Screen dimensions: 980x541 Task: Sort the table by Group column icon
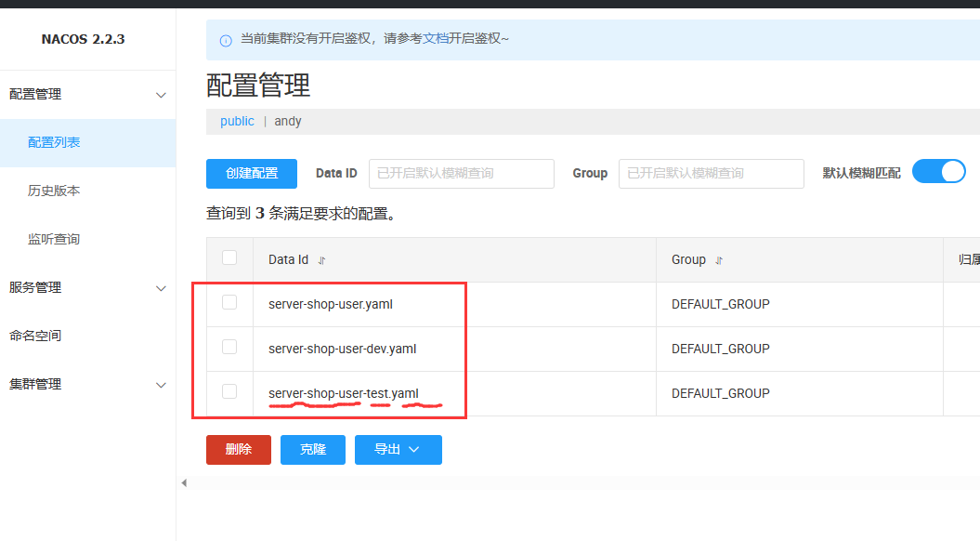pos(719,260)
